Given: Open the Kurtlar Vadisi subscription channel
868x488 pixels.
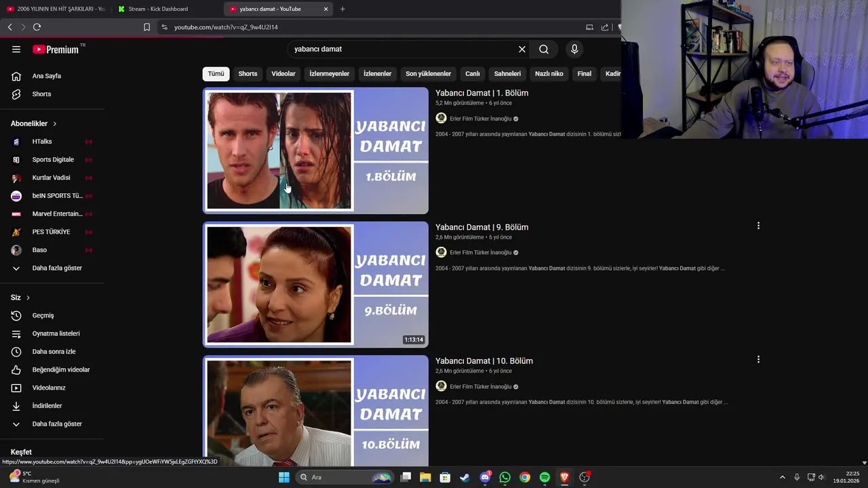Looking at the screenshot, I should (x=52, y=178).
